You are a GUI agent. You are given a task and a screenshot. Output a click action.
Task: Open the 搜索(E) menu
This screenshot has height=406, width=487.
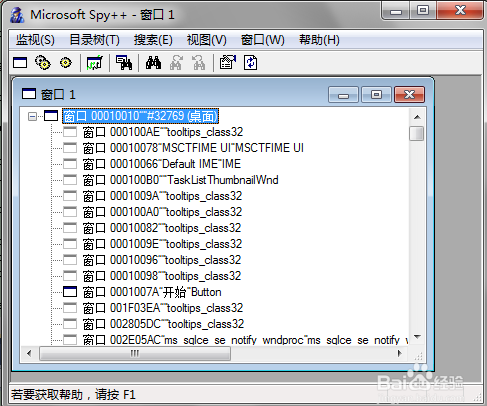click(153, 40)
